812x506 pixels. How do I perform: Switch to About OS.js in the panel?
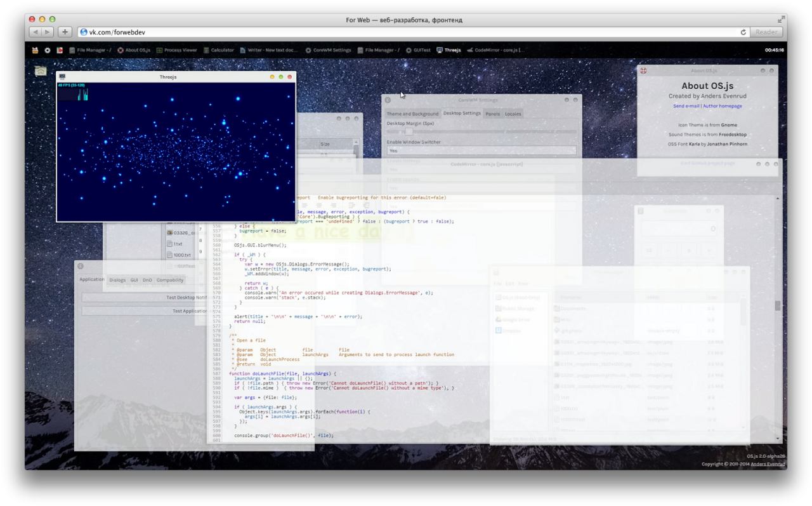[x=133, y=50]
